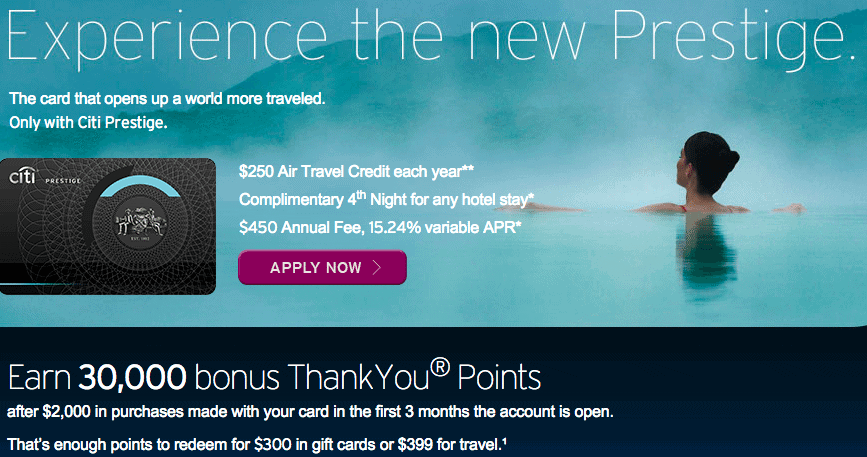Click 'The card that opens up a world' text

[167, 100]
